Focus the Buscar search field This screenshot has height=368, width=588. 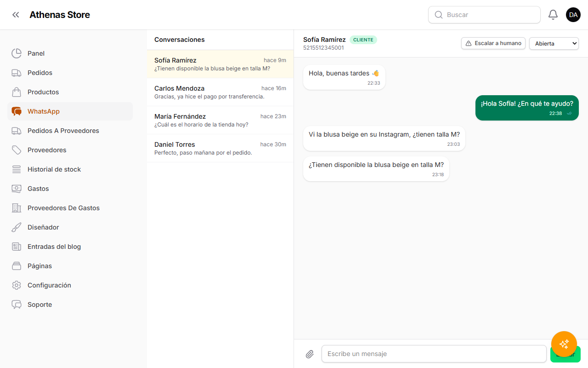484,15
